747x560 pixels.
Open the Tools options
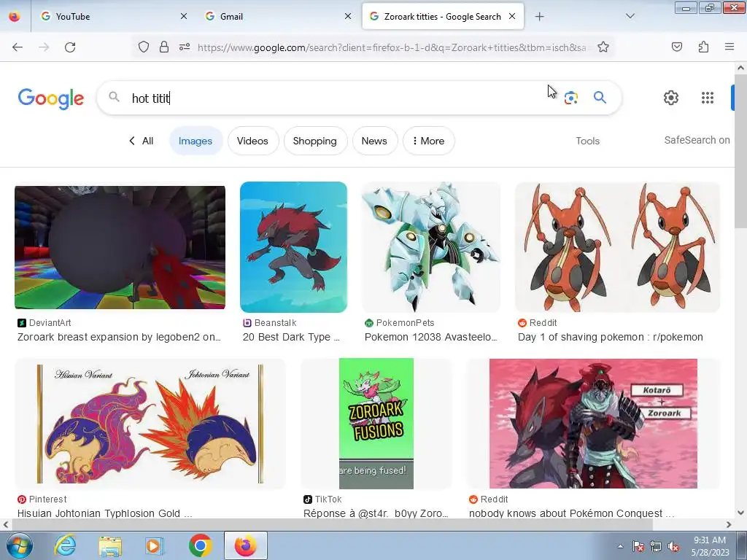tap(587, 141)
